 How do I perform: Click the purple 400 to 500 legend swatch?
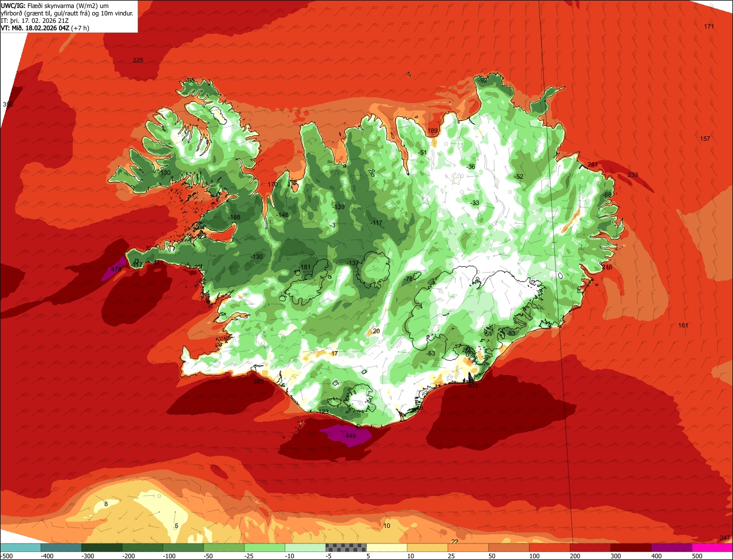click(672, 548)
